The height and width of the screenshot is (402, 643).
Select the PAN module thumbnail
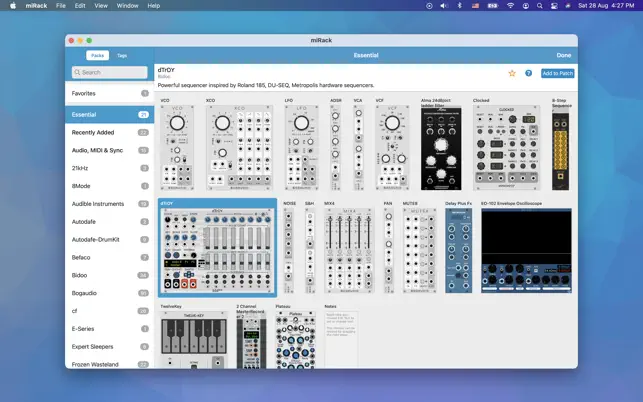click(388, 250)
